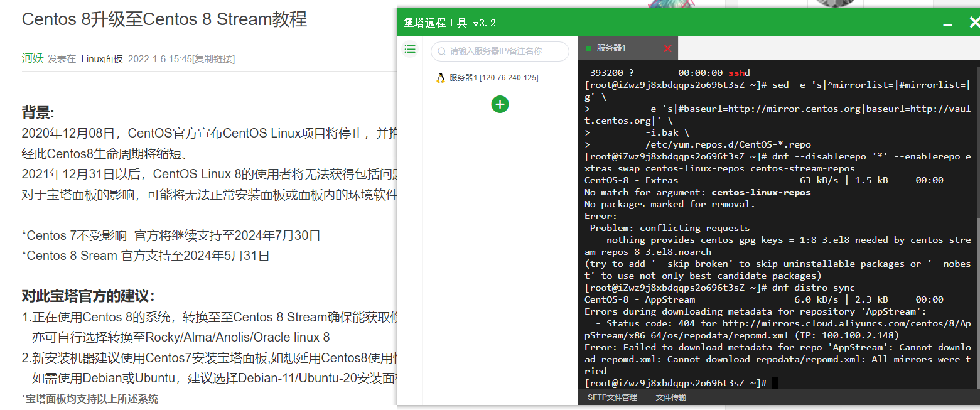Click the green status dot on 服务器1 tab
The height and width of the screenshot is (410, 980).
point(588,48)
